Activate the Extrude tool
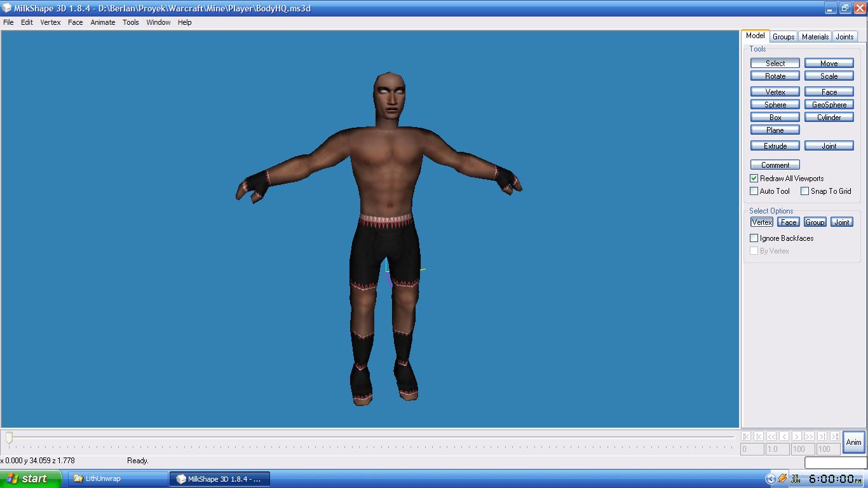Image resolution: width=868 pixels, height=488 pixels. pos(775,146)
